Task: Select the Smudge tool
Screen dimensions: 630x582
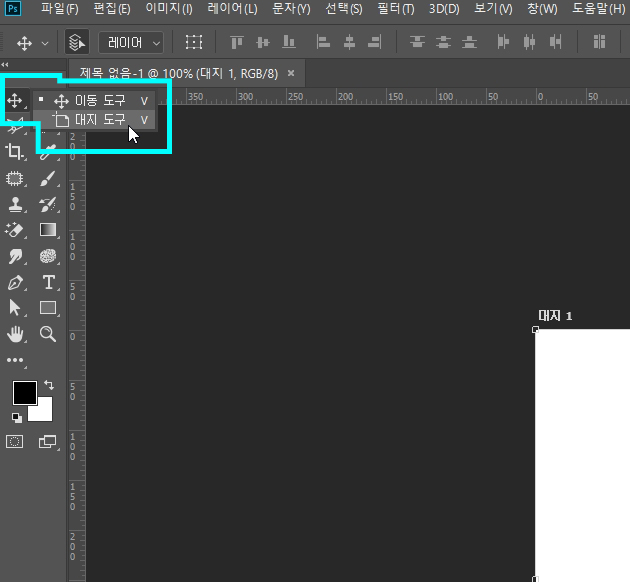Action: click(15, 256)
